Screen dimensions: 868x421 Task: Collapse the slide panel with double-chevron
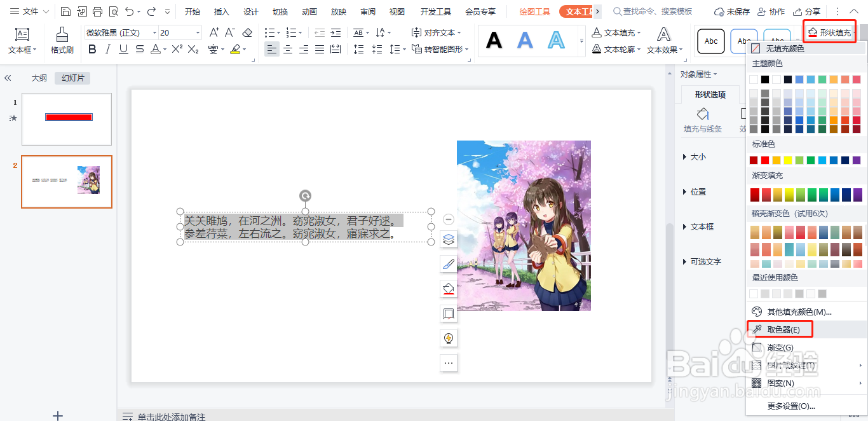(8, 78)
